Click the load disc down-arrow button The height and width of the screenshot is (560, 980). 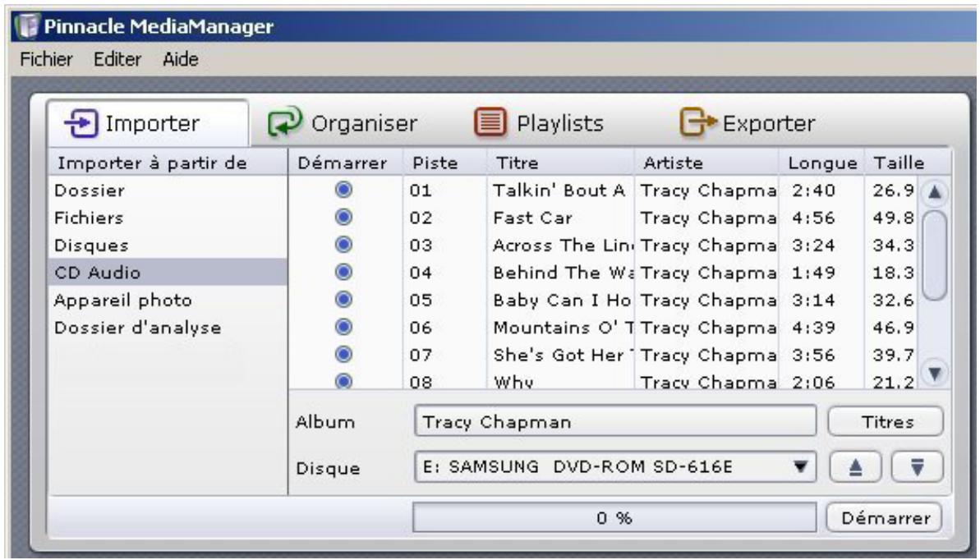[917, 467]
